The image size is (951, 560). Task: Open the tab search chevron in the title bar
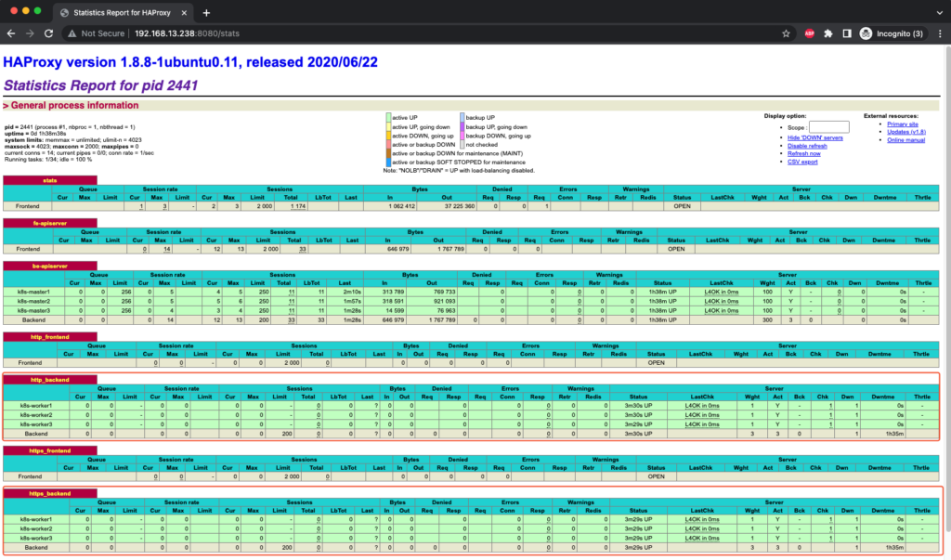(x=939, y=12)
